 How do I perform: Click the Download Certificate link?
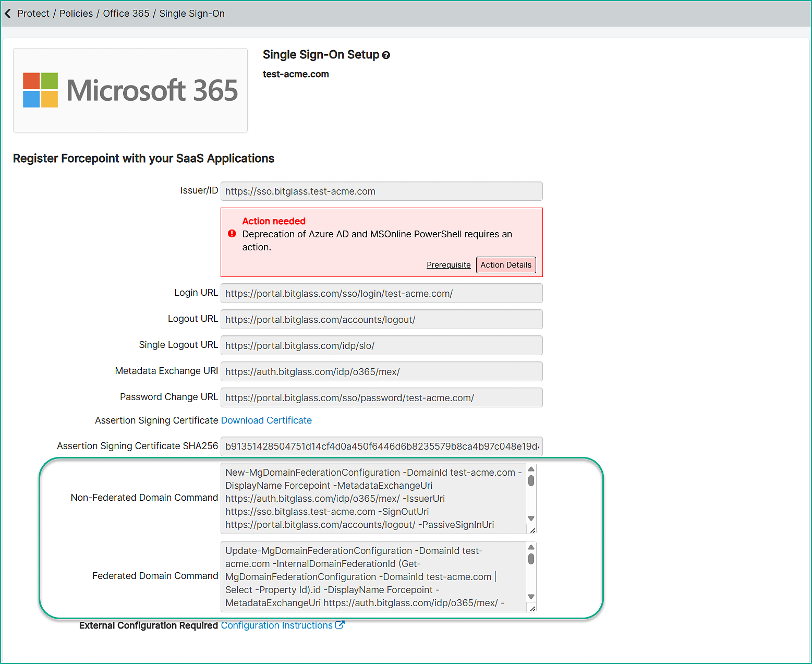[266, 420]
